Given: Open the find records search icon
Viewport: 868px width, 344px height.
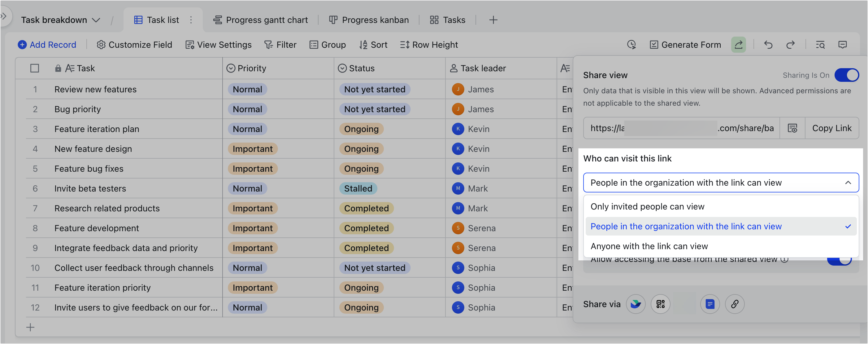Looking at the screenshot, I should [820, 45].
